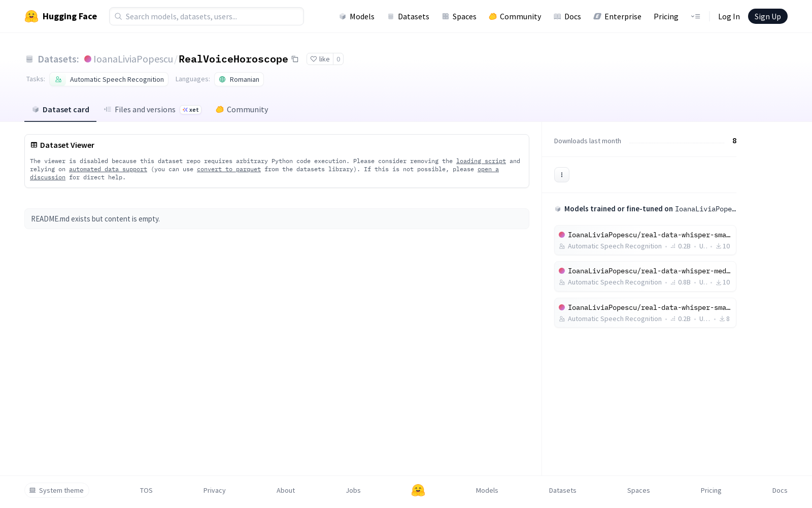812x508 pixels.
Task: Open IoanaLiviaPopescu's profile link
Action: tap(133, 59)
